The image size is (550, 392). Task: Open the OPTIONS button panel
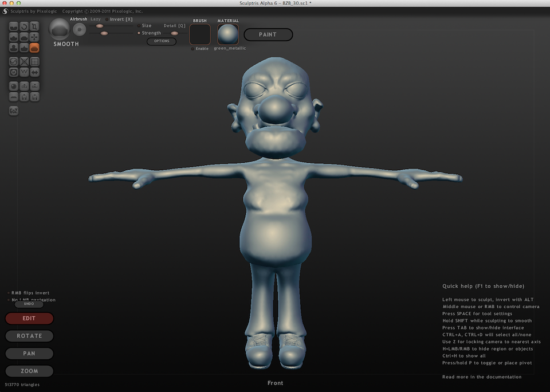(x=161, y=41)
